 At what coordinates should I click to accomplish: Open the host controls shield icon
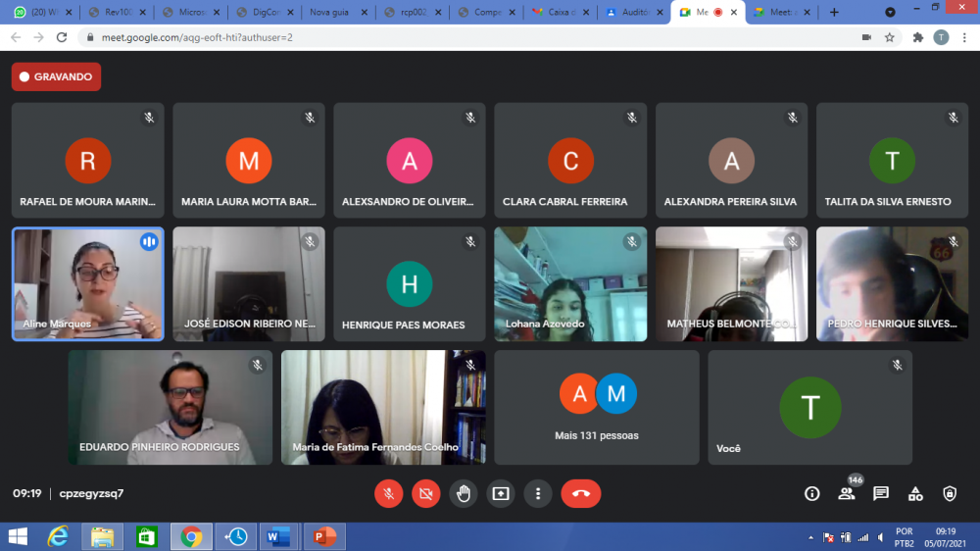tap(949, 493)
